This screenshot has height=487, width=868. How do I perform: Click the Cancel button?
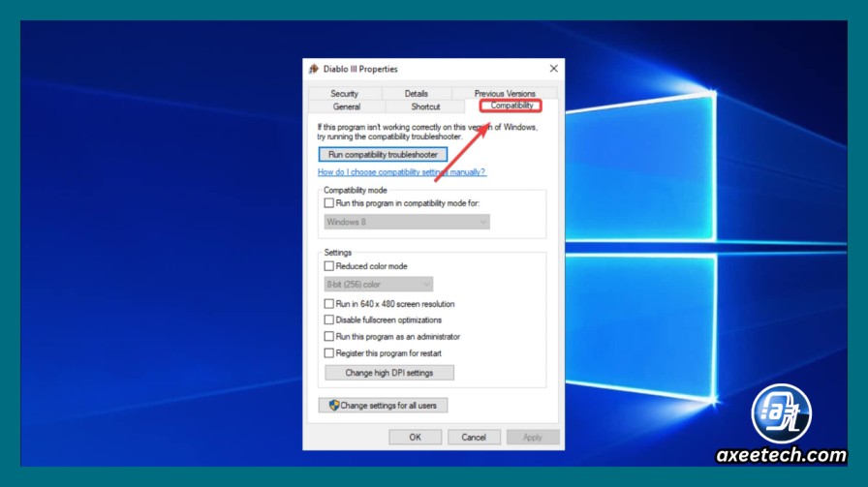[x=474, y=438]
